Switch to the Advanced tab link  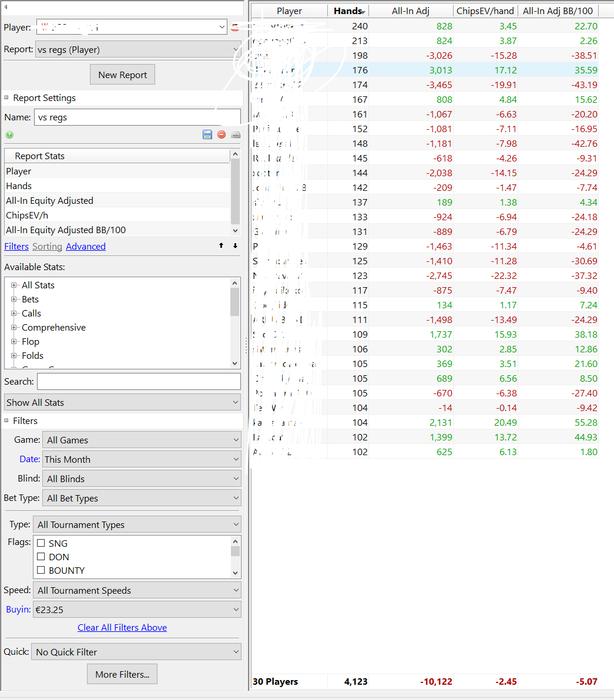click(x=86, y=246)
